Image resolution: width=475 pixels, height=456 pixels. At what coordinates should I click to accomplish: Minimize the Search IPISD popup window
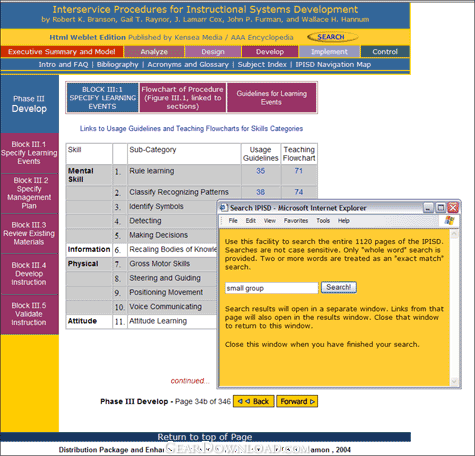(429, 208)
